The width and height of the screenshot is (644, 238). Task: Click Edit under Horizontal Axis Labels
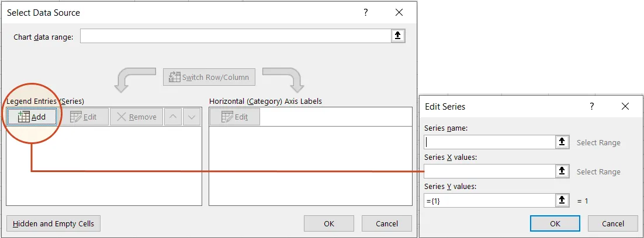pos(234,117)
